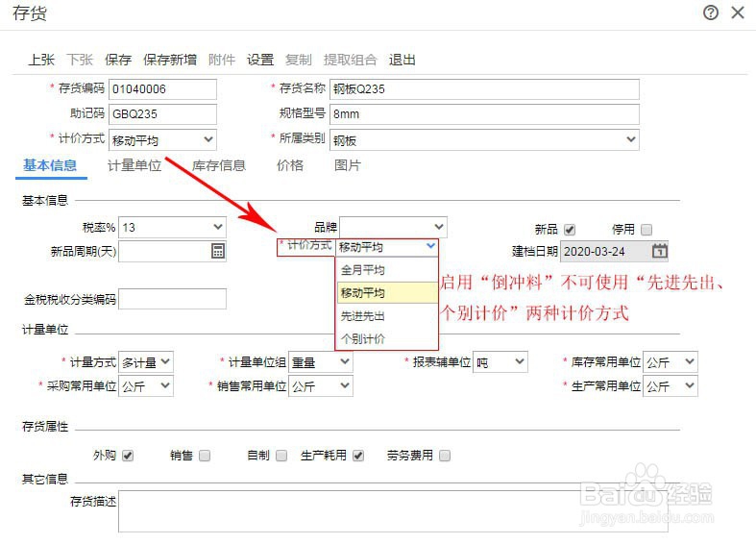Open the 计量方式 dropdown showing 多计量
The width and height of the screenshot is (756, 544).
(x=146, y=362)
